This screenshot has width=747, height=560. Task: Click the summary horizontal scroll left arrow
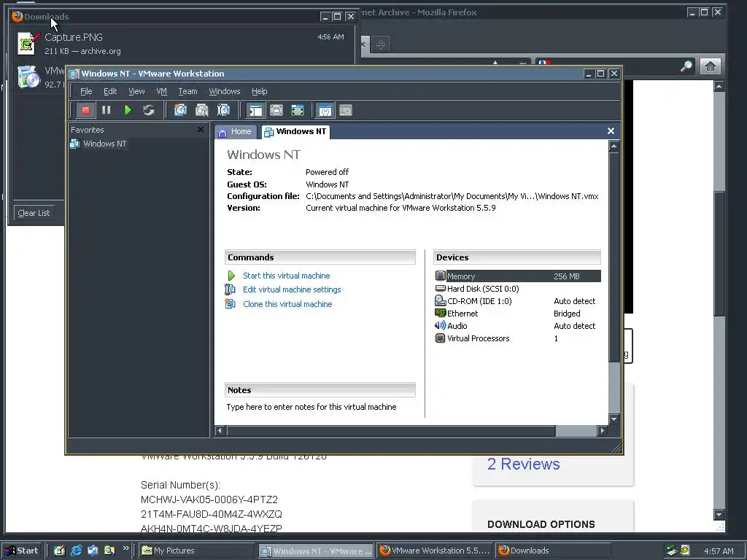pos(220,431)
